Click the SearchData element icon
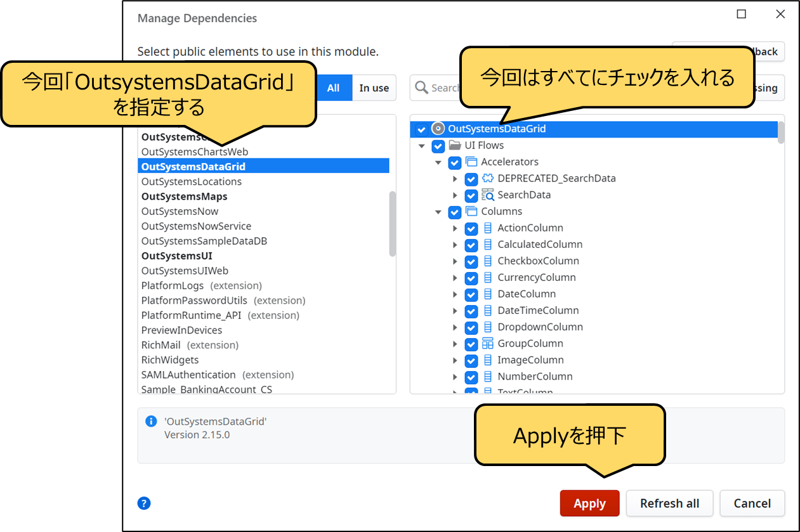Image resolution: width=800 pixels, height=532 pixels. [488, 195]
